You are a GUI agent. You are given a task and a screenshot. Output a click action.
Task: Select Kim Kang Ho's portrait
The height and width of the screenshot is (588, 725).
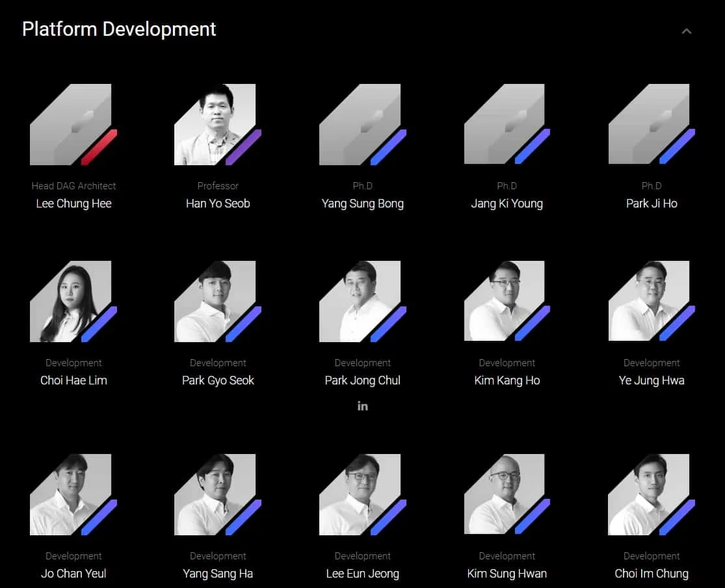(507, 301)
